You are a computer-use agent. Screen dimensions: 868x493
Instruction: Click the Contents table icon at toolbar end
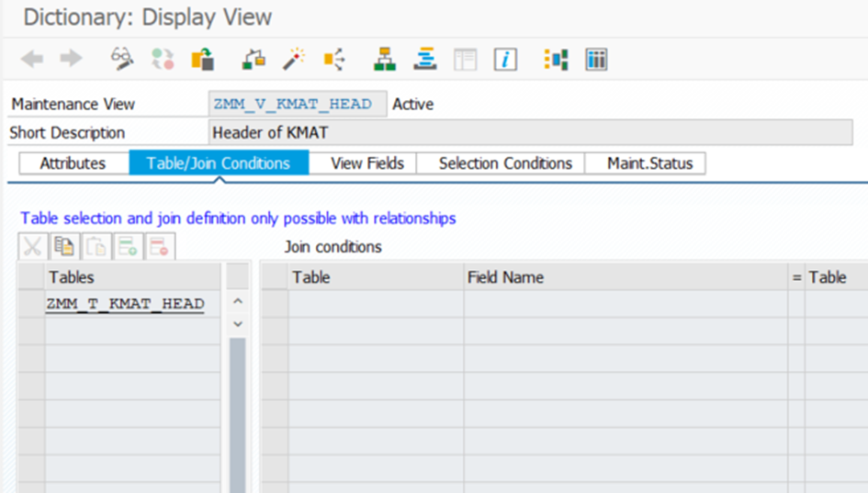597,60
